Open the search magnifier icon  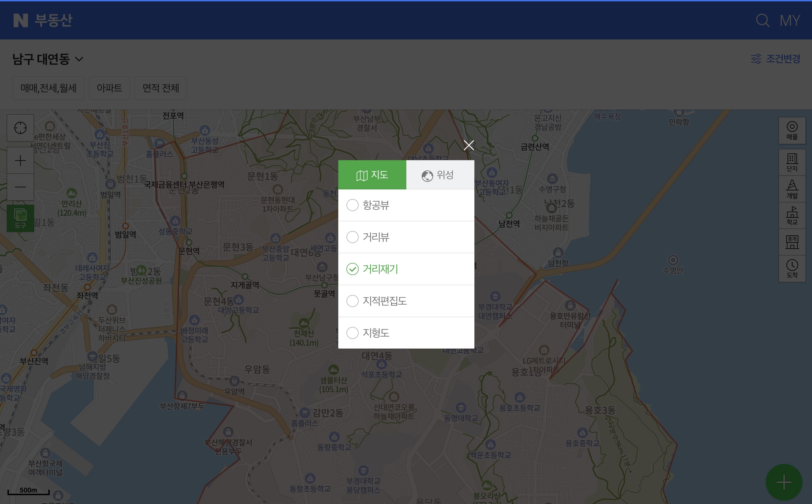(762, 20)
